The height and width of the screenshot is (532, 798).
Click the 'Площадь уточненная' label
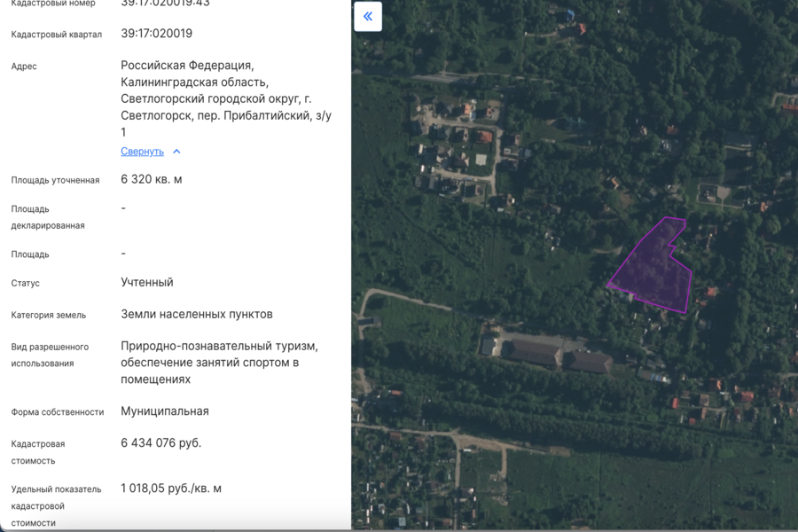55,180
